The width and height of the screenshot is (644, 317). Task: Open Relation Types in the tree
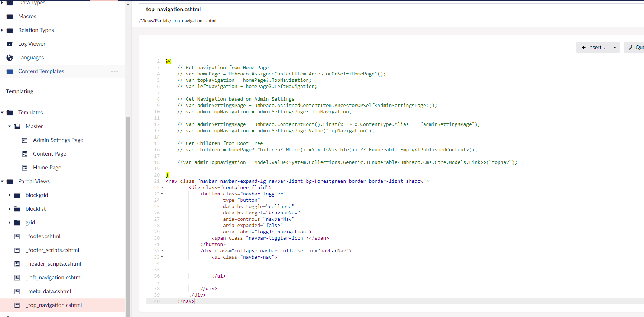point(36,30)
